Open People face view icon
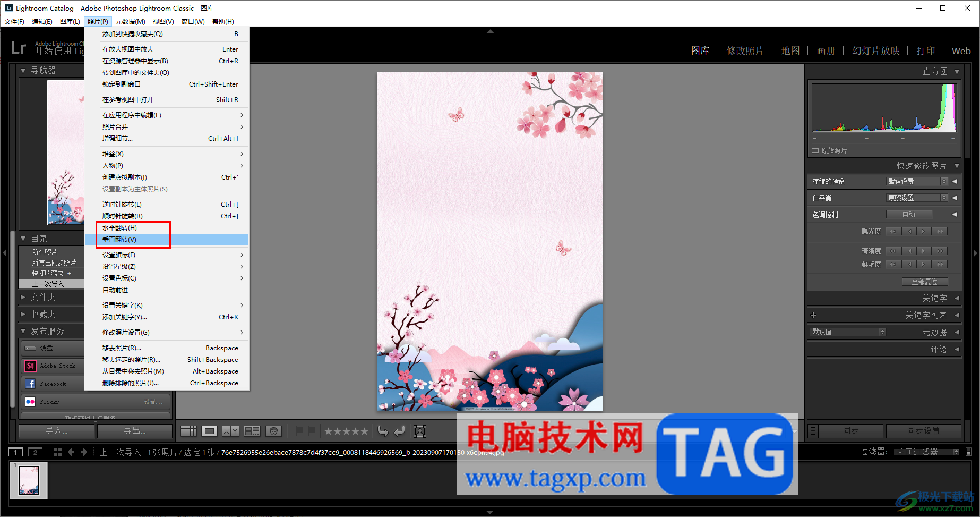Screen dimensions: 980x517 coord(273,431)
